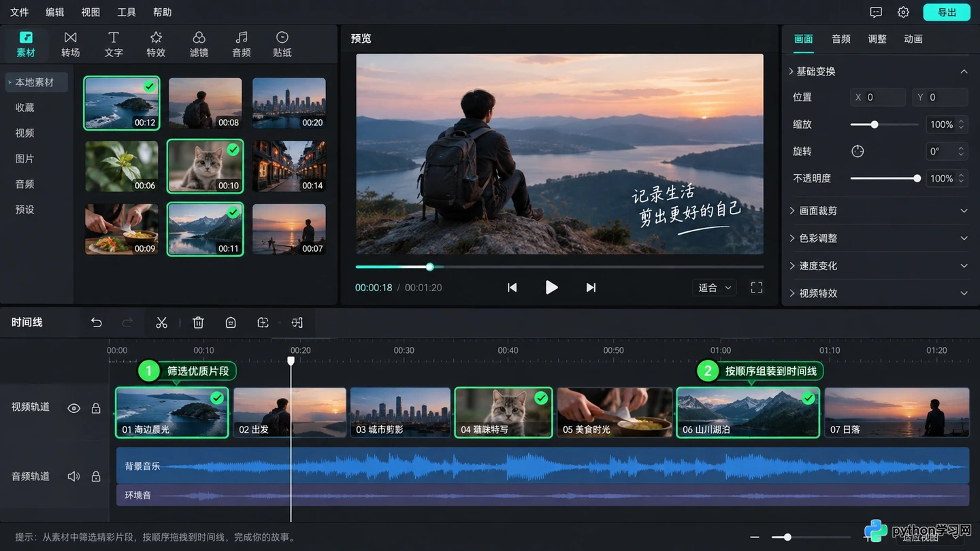The height and width of the screenshot is (551, 980).
Task: Click the position X input field
Action: point(878,97)
